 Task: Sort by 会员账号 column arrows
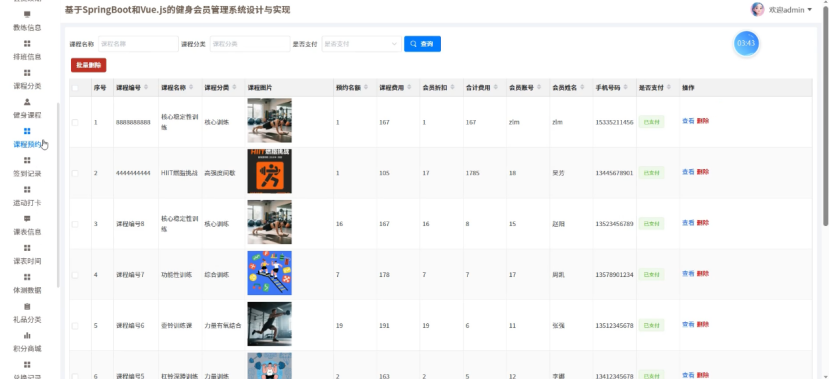point(539,87)
